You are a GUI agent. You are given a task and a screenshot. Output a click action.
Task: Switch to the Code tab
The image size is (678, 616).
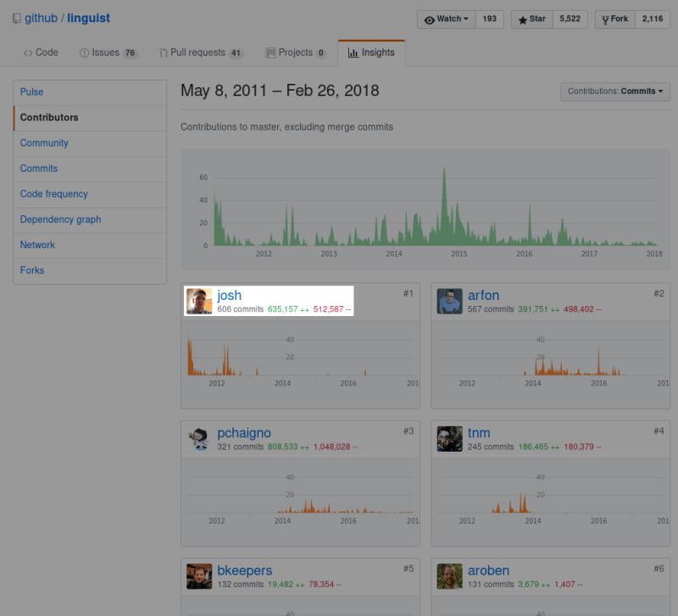[41, 53]
